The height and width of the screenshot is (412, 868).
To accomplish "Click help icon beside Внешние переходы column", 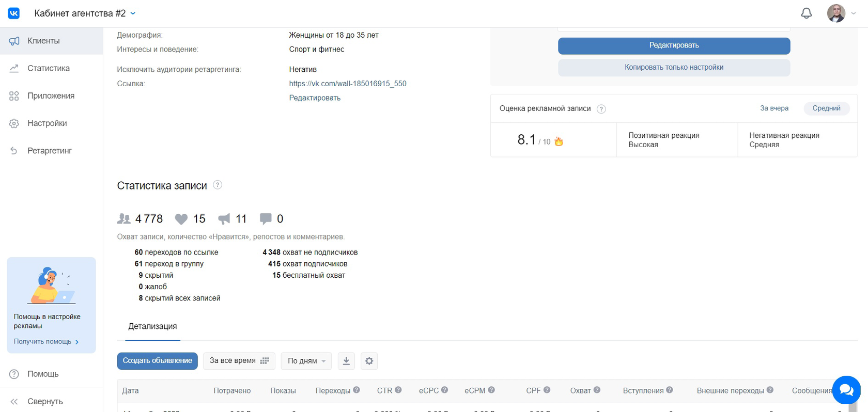I will (770, 390).
